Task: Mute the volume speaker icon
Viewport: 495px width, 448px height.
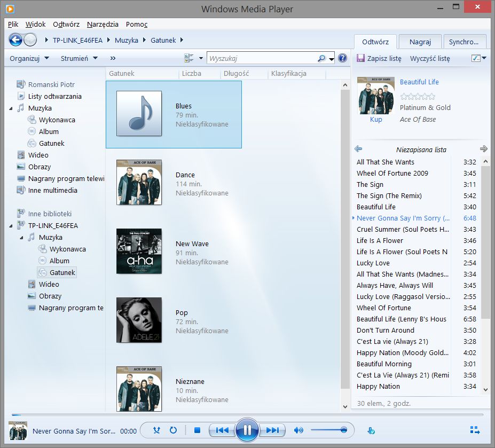Action: pyautogui.click(x=298, y=430)
